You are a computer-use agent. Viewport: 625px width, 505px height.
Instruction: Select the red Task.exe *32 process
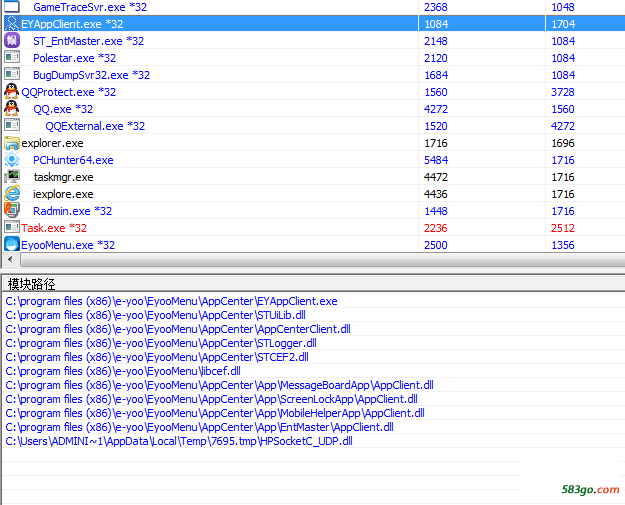pos(54,228)
